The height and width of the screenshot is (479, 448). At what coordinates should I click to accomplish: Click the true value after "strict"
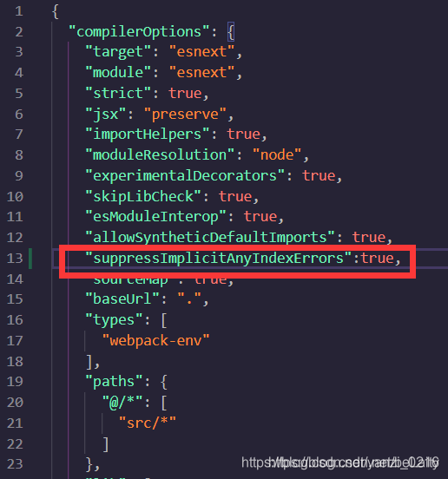[185, 93]
